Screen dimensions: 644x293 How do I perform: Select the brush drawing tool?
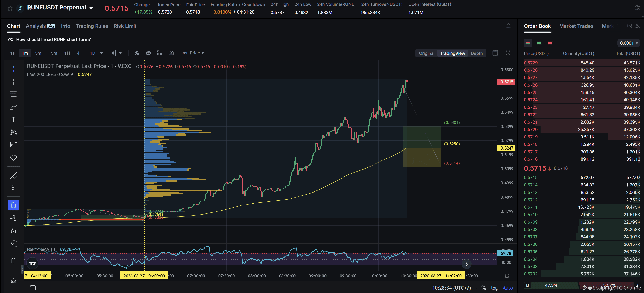click(x=14, y=107)
